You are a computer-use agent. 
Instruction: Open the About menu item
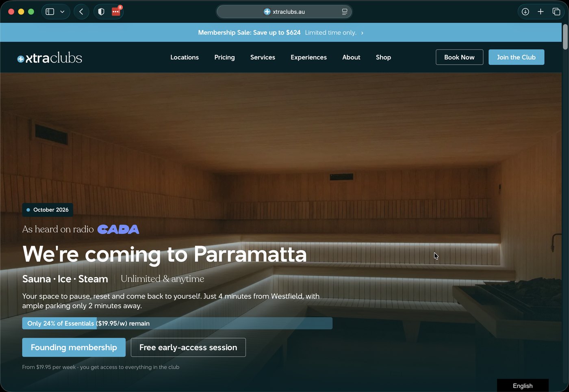click(x=351, y=57)
